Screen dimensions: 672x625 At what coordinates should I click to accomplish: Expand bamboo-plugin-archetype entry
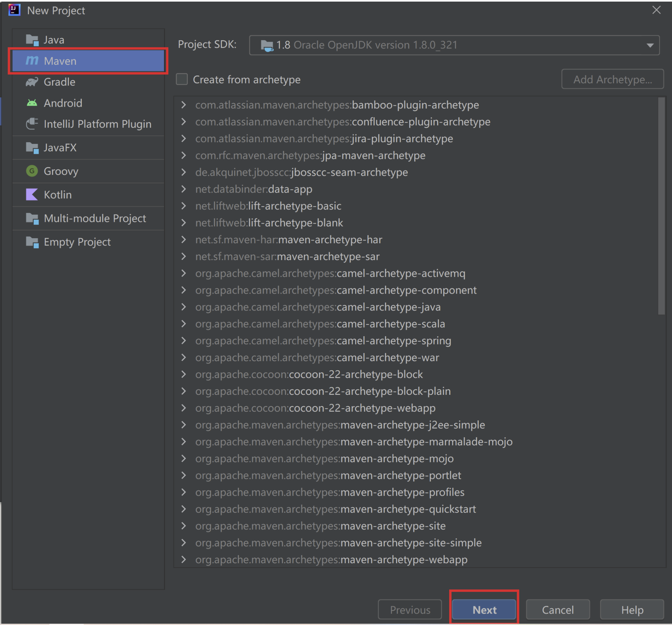[184, 105]
